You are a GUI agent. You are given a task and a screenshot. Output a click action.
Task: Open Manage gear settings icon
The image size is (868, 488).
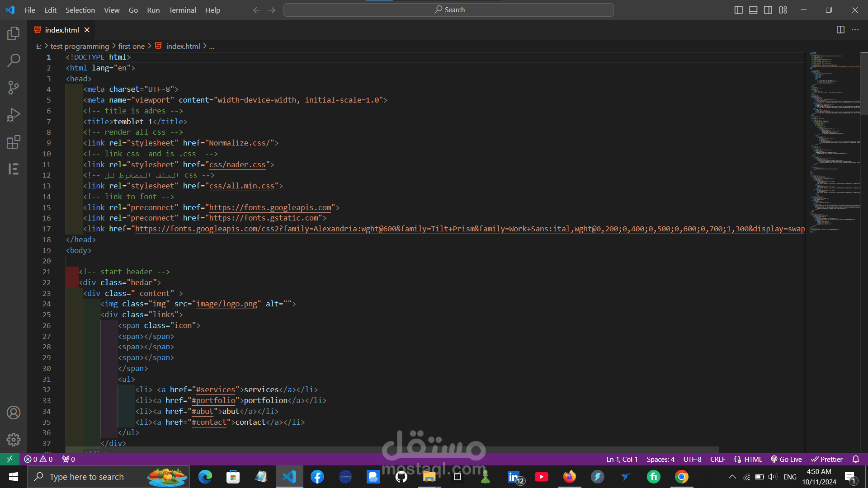(x=14, y=439)
